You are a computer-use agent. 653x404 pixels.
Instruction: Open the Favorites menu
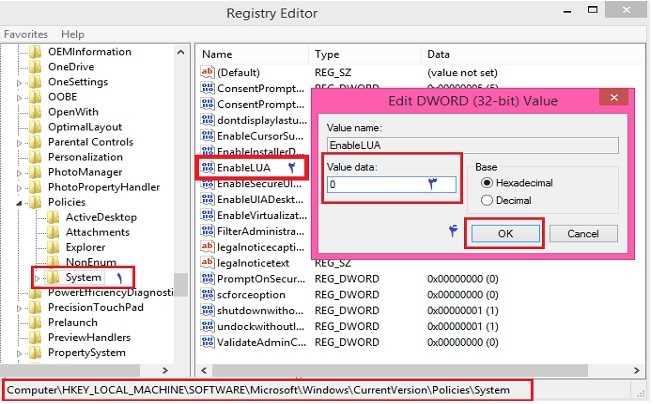click(x=26, y=34)
